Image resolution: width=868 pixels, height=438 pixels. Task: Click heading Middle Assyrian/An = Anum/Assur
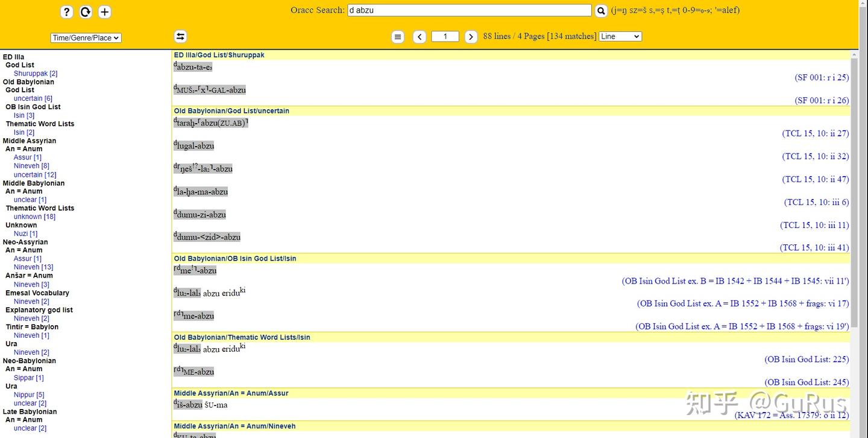point(231,393)
